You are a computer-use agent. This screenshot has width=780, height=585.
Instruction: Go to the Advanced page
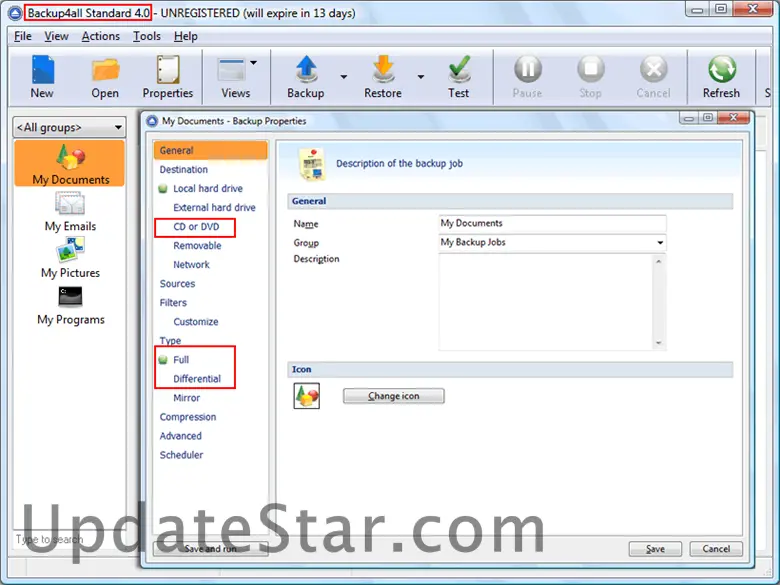tap(181, 436)
